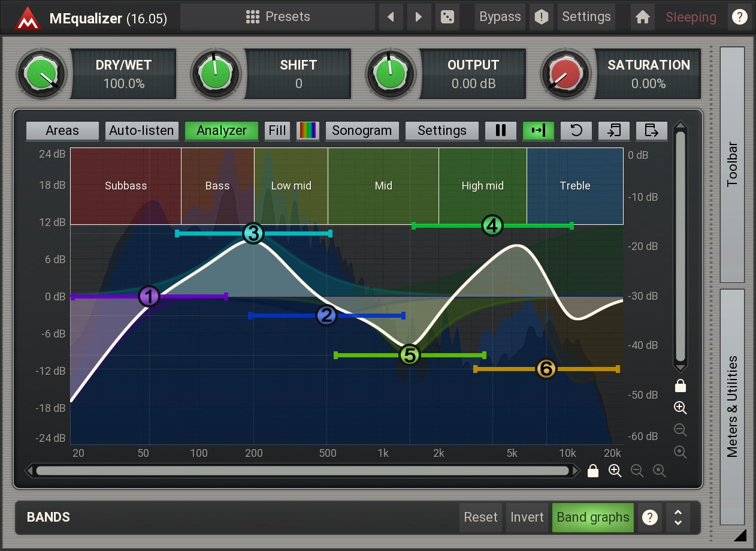This screenshot has width=756, height=551.
Task: Open the analyzer Settings button
Action: [442, 131]
